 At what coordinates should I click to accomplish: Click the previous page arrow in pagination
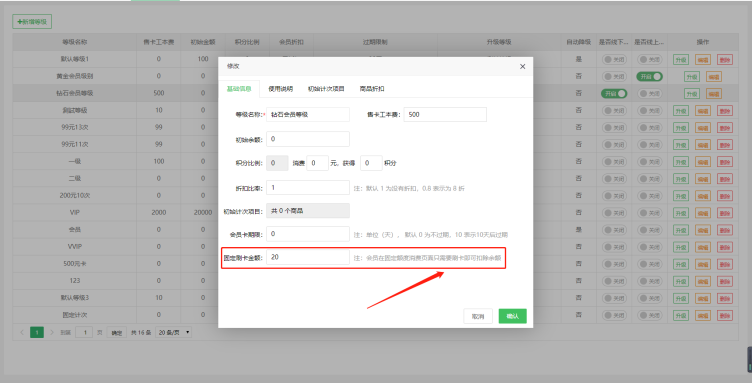[22, 332]
